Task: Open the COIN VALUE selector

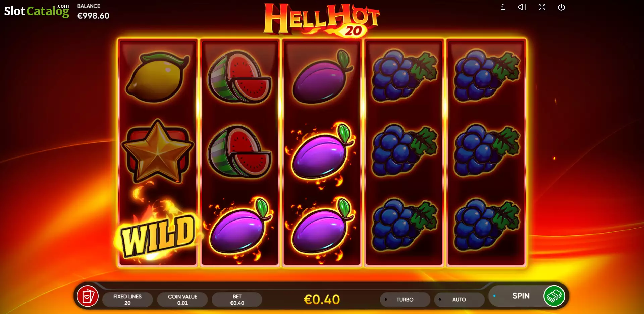Action: coord(182,299)
